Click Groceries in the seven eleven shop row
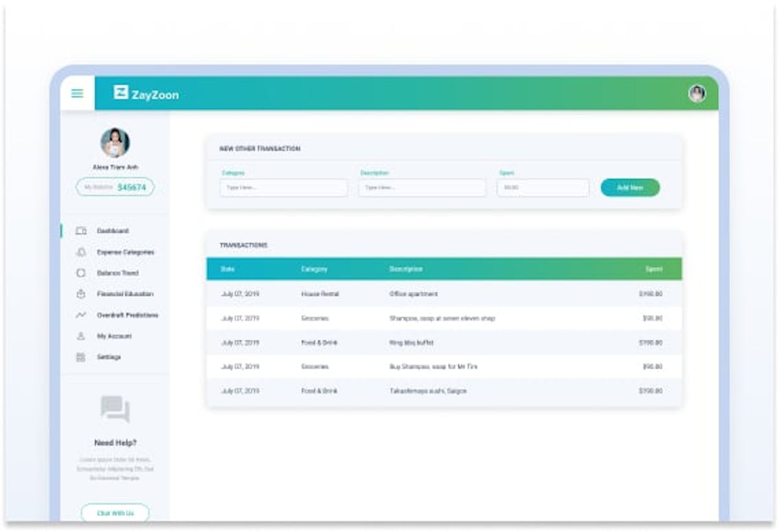Image resolution: width=779 pixels, height=532 pixels. click(x=315, y=319)
